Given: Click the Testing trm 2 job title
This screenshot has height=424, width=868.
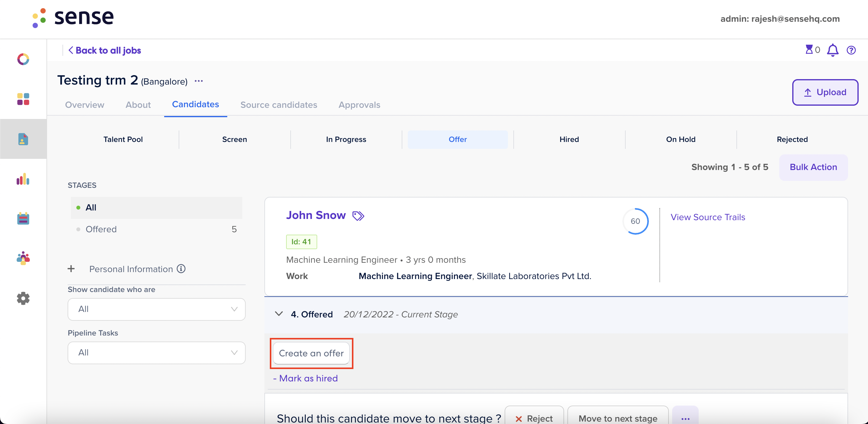Looking at the screenshot, I should point(98,80).
